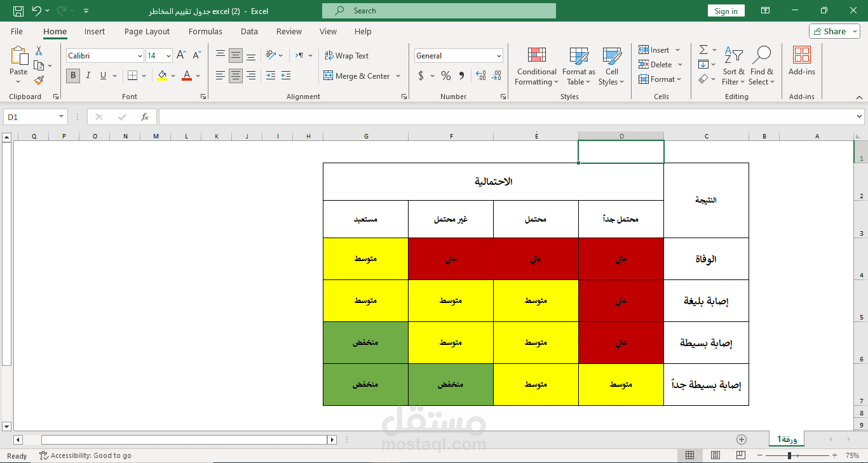The image size is (868, 463).
Task: Click the Fill Color bucket icon
Action: [x=163, y=76]
